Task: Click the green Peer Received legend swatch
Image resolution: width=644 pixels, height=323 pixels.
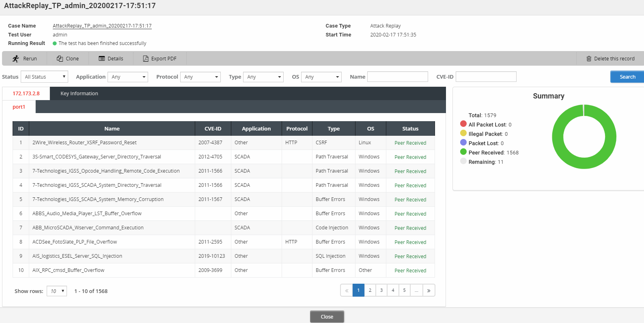Action: (463, 152)
